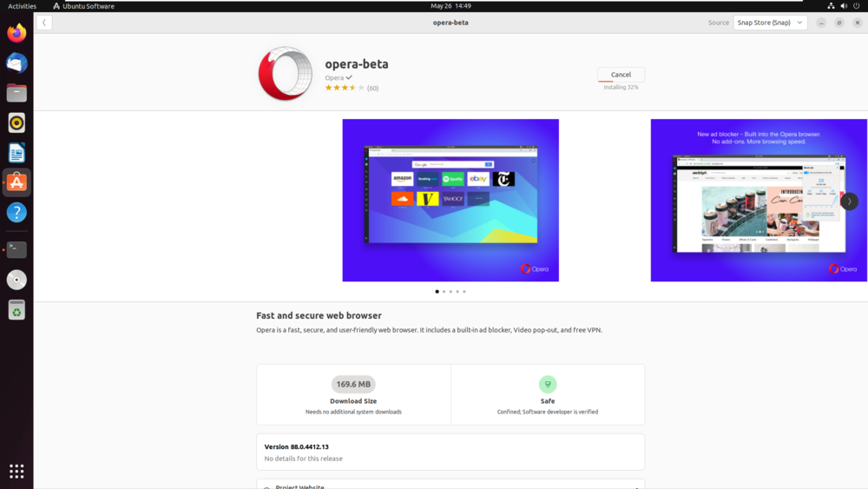Click the network status icon in top bar
The height and width of the screenshot is (489, 868).
tap(831, 6)
